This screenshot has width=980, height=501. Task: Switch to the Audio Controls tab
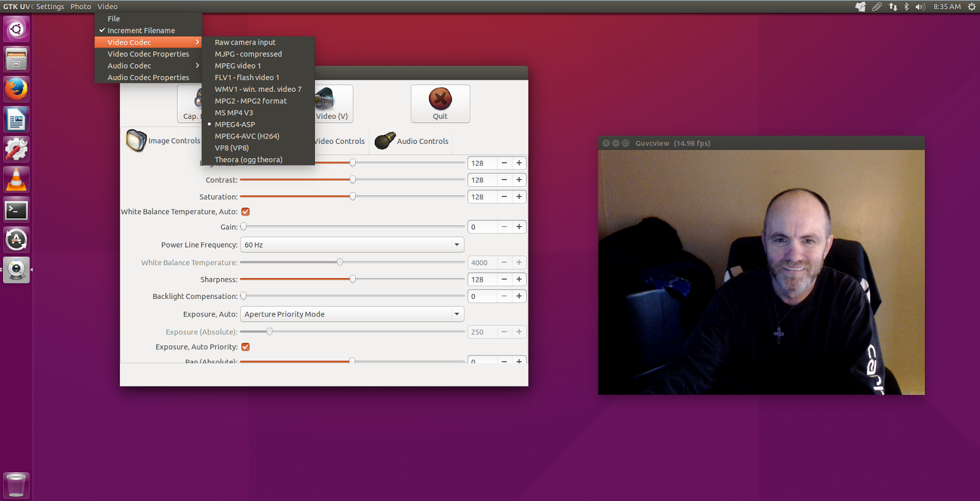click(412, 141)
